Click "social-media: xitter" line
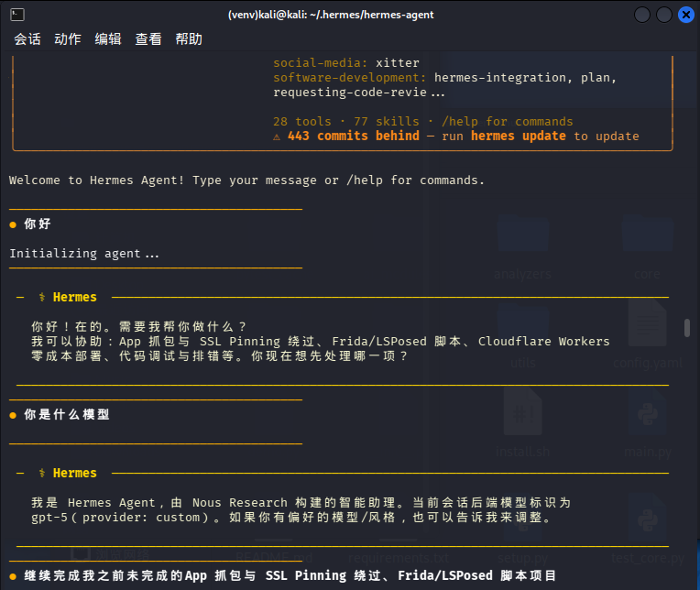The image size is (700, 590). (x=346, y=63)
